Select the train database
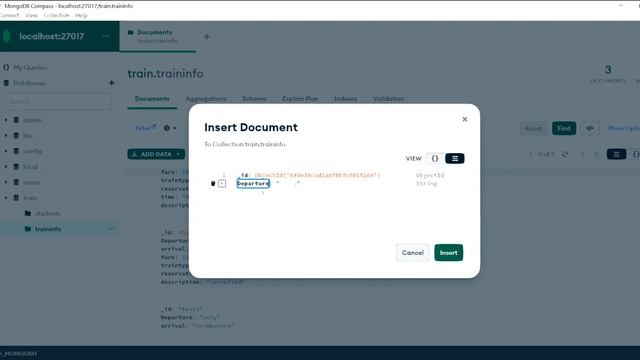The height and width of the screenshot is (360, 640). click(30, 198)
